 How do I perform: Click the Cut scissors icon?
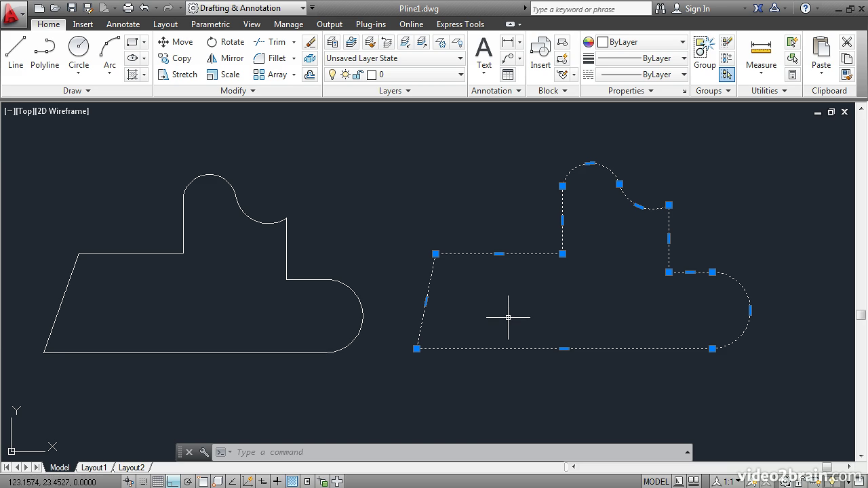(x=847, y=42)
